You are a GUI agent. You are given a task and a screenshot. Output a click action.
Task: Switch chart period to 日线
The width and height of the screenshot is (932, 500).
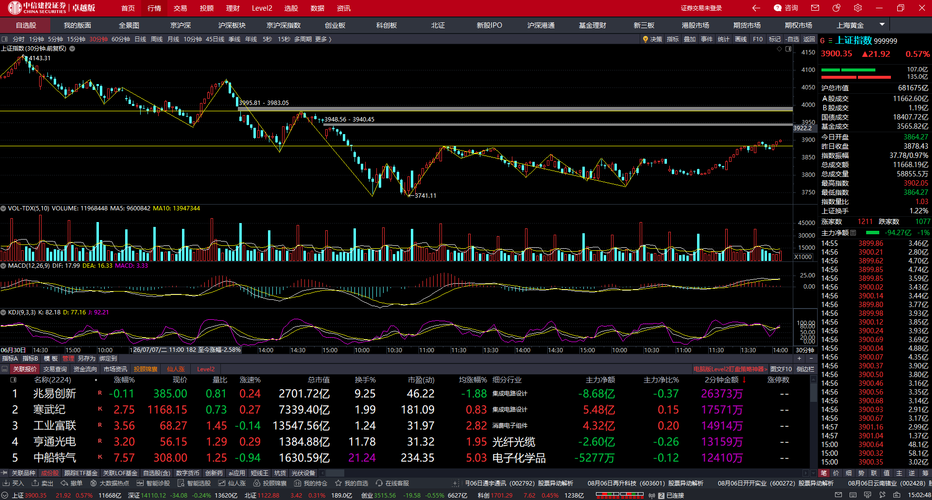pyautogui.click(x=140, y=39)
